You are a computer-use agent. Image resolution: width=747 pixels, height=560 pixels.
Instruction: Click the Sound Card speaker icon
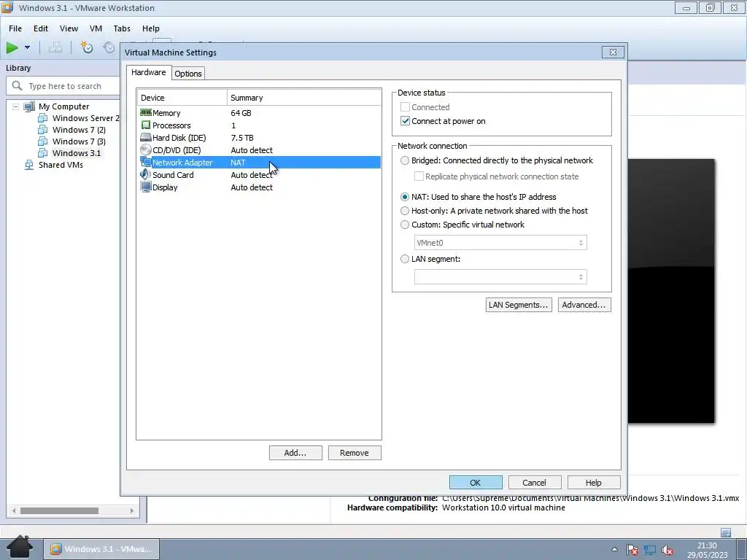click(x=146, y=174)
